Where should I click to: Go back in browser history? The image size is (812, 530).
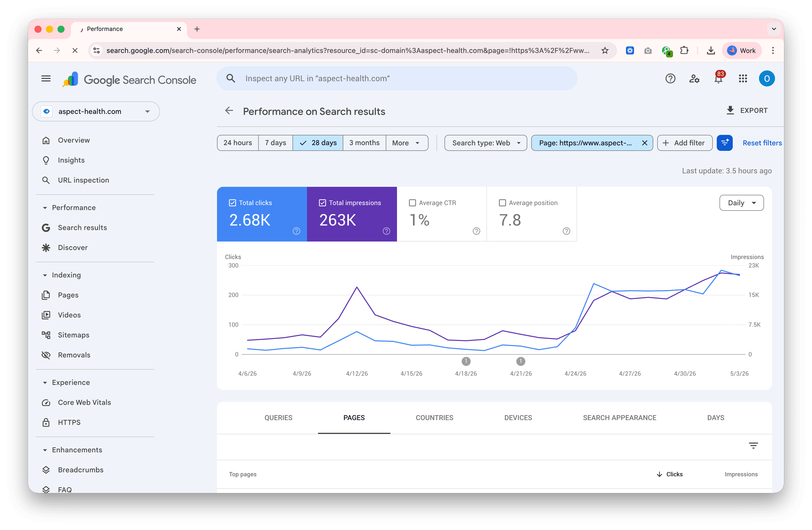pyautogui.click(x=39, y=51)
